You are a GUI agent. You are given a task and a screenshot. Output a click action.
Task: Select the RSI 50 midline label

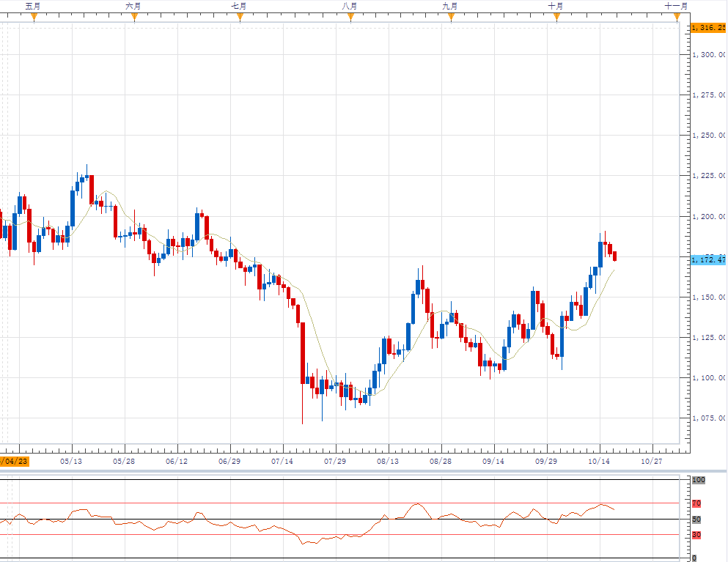(x=696, y=520)
